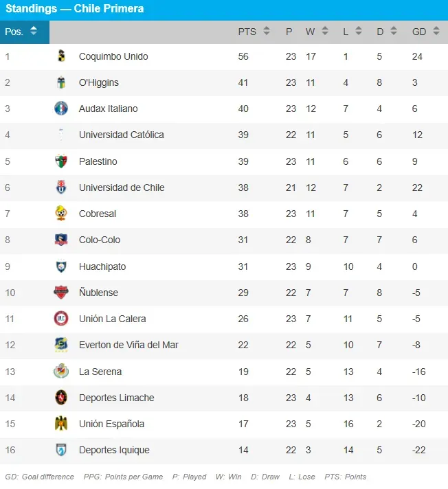Sort table by wins (W) column

[x=315, y=32]
